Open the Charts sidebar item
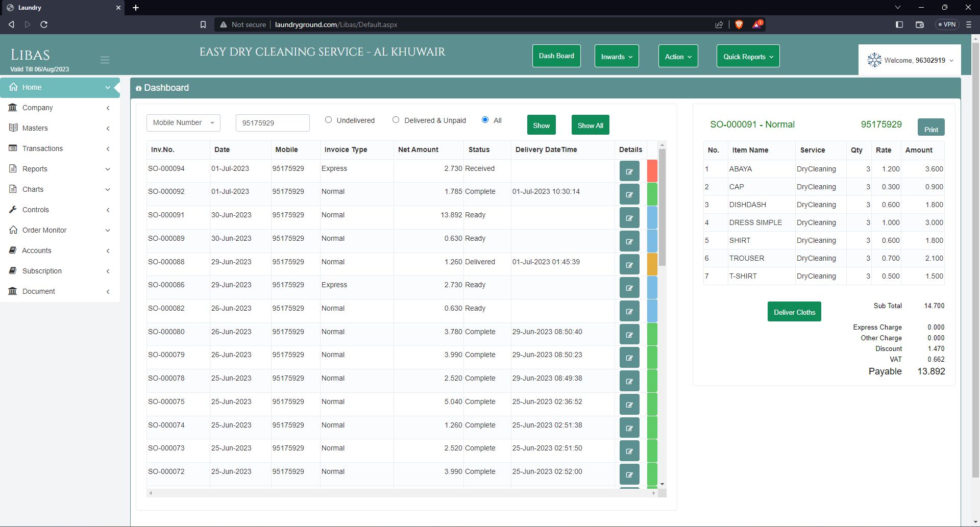 [60, 189]
